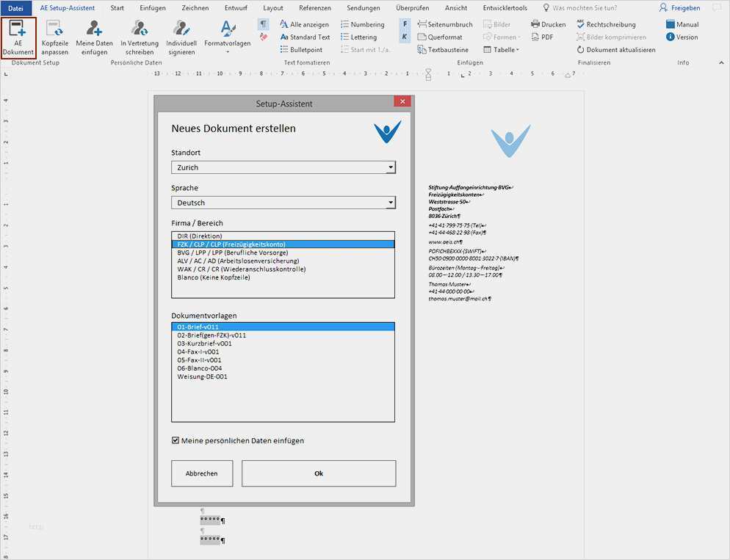Select BVG / LPP (Berufliche Vorsorge)
The height and width of the screenshot is (560, 730).
(283, 252)
